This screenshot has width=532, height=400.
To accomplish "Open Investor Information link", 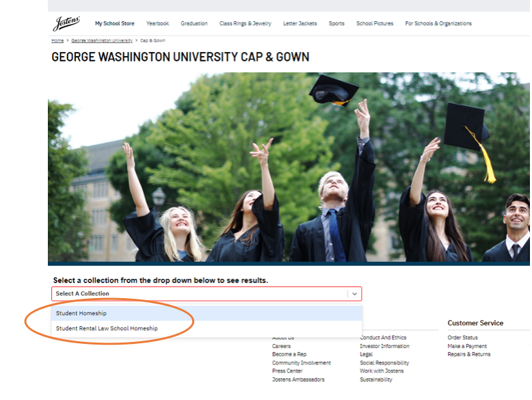I will pyautogui.click(x=384, y=346).
